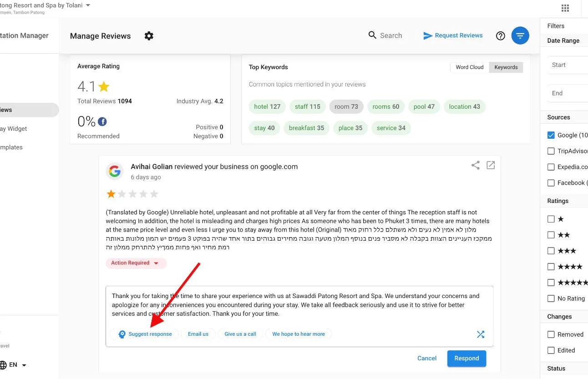
Task: Select the hotel 127 keyword chip
Action: point(267,107)
